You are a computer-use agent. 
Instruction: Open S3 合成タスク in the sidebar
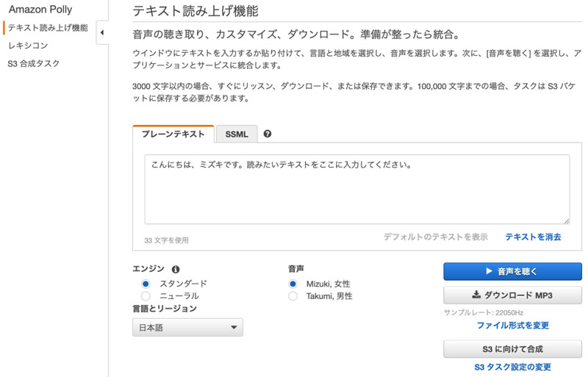[34, 64]
